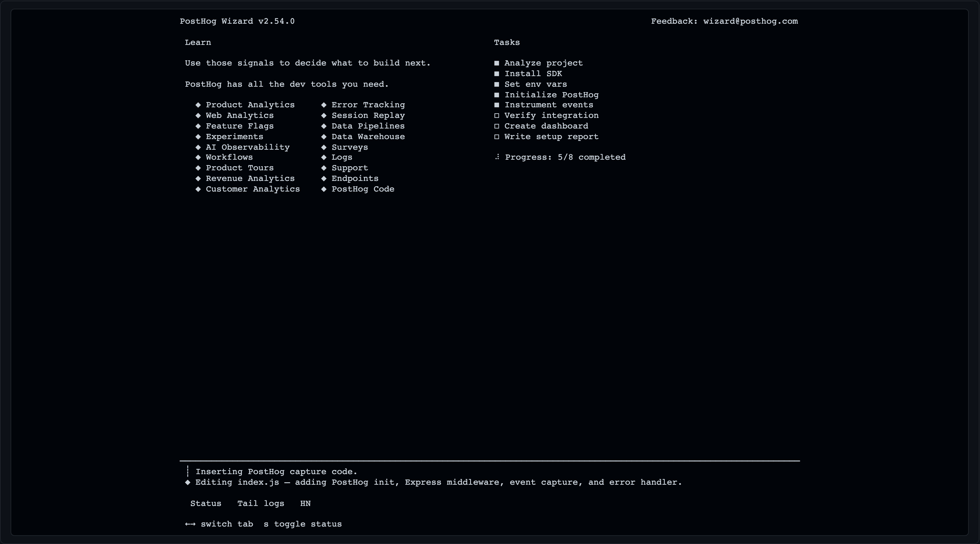Click the diamond icon beside Editing index.js

pyautogui.click(x=188, y=482)
